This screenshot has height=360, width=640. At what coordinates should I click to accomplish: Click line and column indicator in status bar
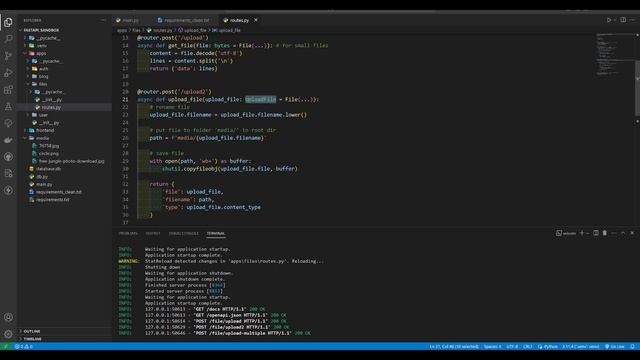click(454, 347)
